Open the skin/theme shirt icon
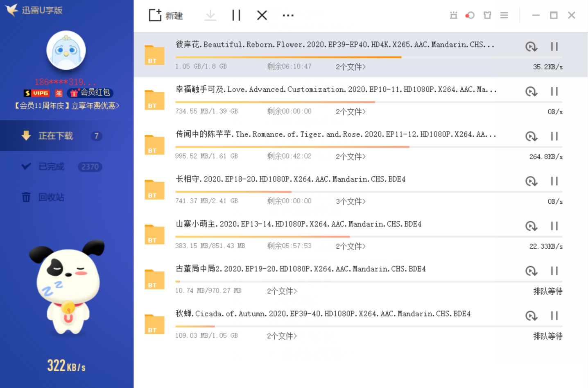This screenshot has width=588, height=388. [x=487, y=15]
